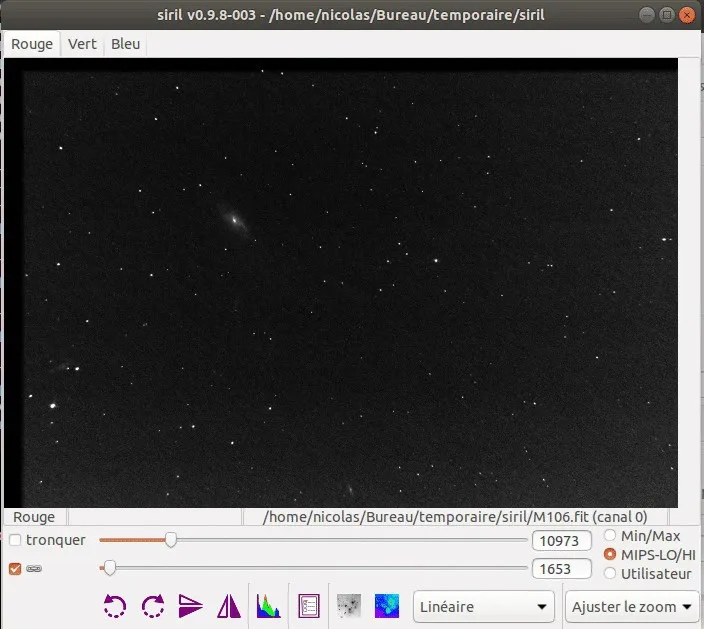
Task: Click the M106.fit file path text
Action: [x=455, y=517]
